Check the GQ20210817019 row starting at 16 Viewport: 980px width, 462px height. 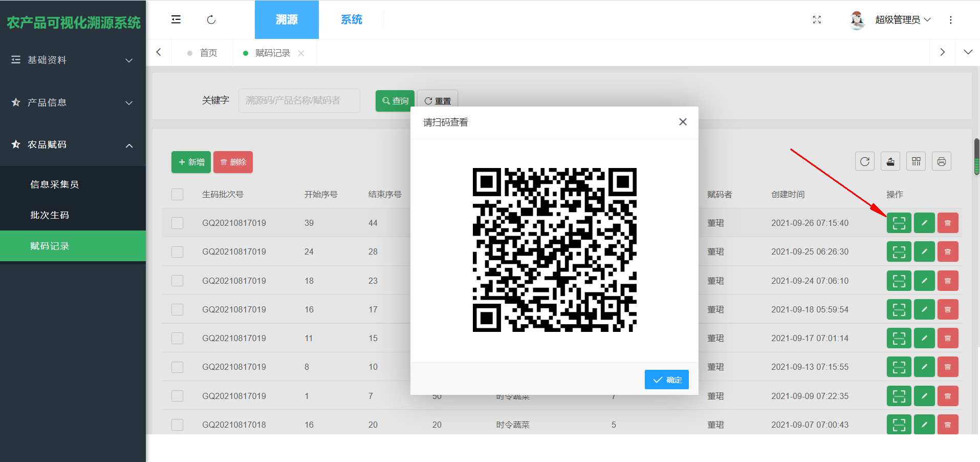click(x=177, y=309)
